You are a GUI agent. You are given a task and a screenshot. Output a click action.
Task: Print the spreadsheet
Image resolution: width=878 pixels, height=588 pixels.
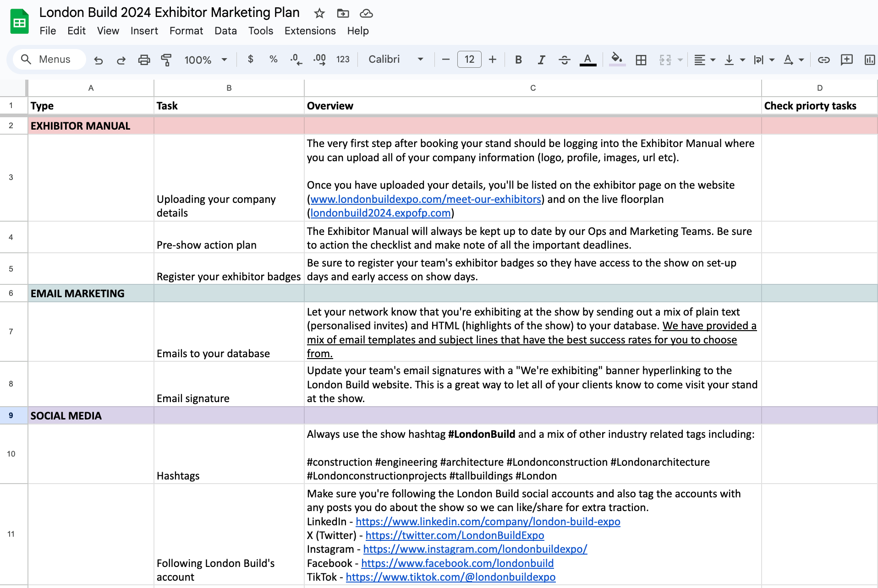(144, 60)
